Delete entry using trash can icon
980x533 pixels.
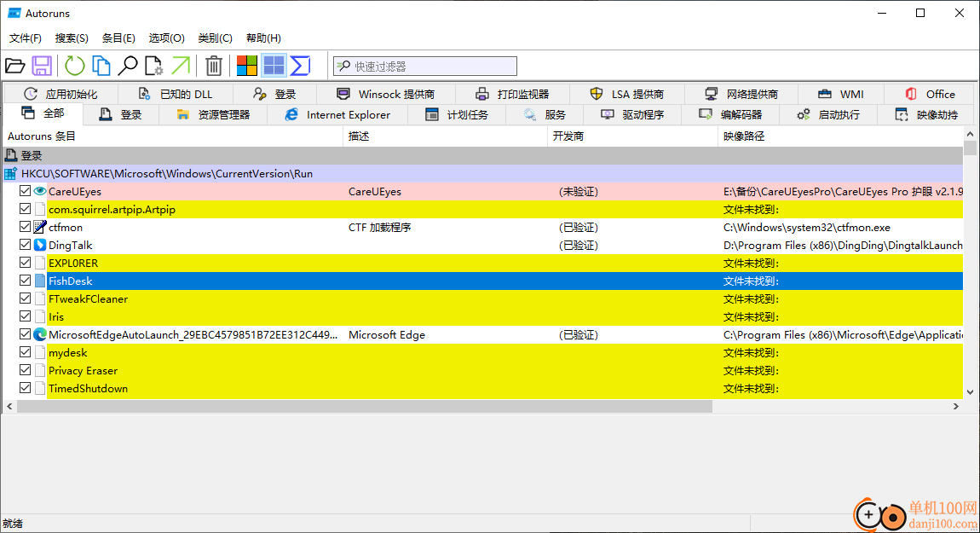pyautogui.click(x=214, y=66)
